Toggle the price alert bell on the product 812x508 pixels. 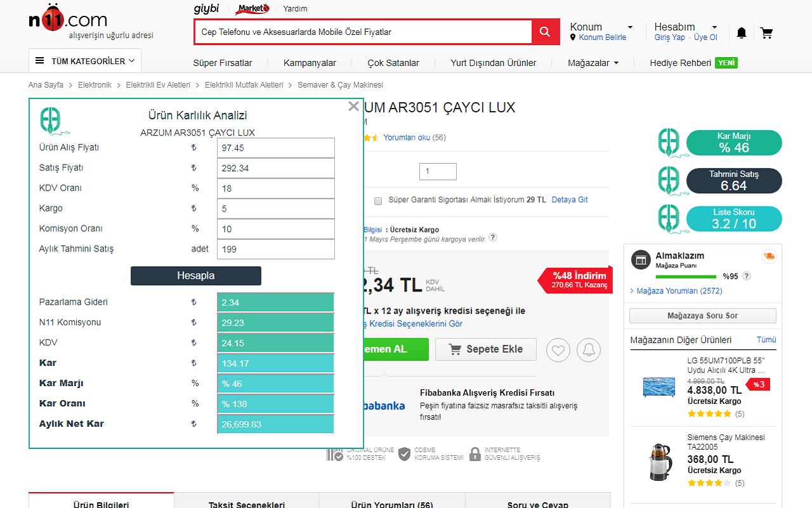coord(588,349)
